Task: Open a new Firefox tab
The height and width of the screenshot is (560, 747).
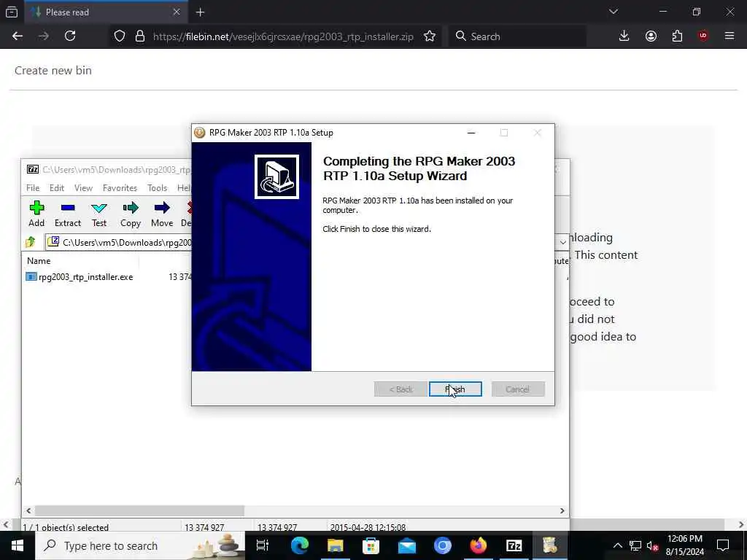Action: pyautogui.click(x=200, y=12)
